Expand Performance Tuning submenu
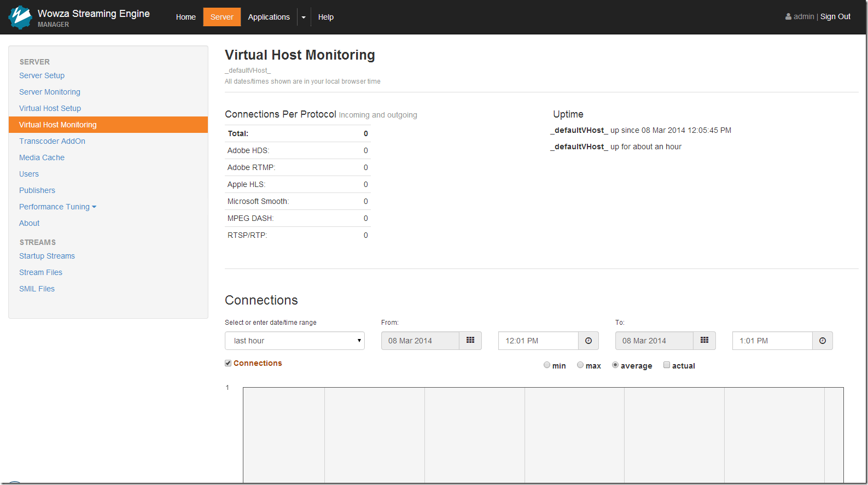 57,207
